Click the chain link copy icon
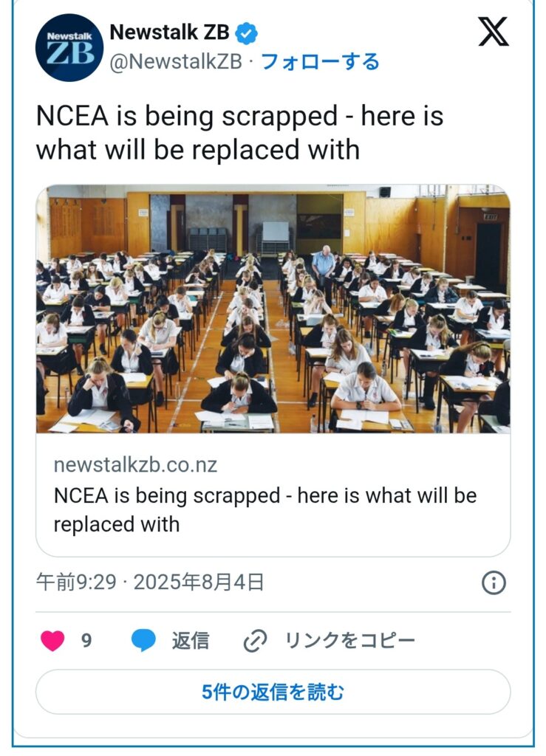 click(255, 641)
